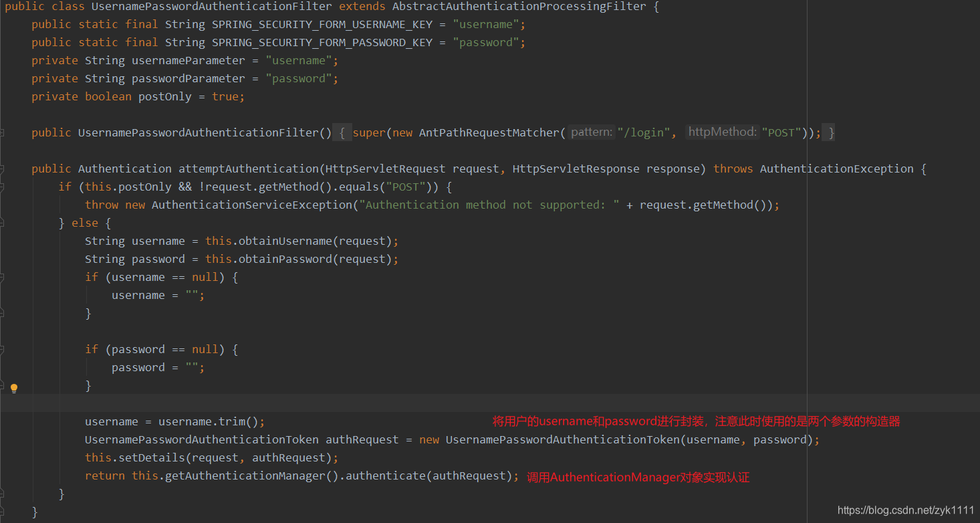980x523 pixels.
Task: Click the red comment about username和password封装
Action: [697, 421]
